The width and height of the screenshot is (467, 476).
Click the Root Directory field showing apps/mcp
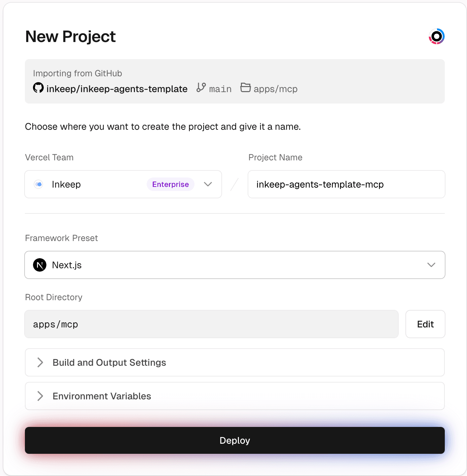click(211, 324)
